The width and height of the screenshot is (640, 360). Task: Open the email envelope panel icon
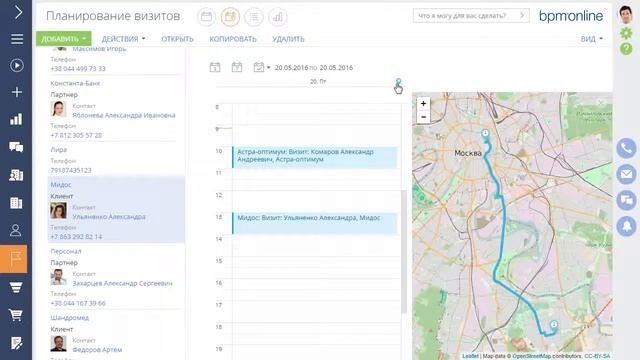pos(627,174)
